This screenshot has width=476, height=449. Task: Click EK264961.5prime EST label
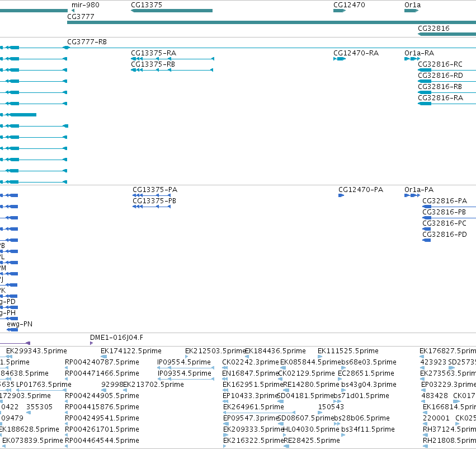[253, 407]
